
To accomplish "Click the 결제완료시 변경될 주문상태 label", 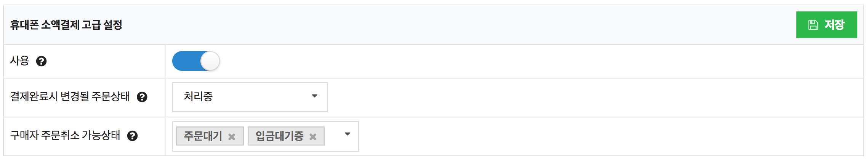I will 70,97.
